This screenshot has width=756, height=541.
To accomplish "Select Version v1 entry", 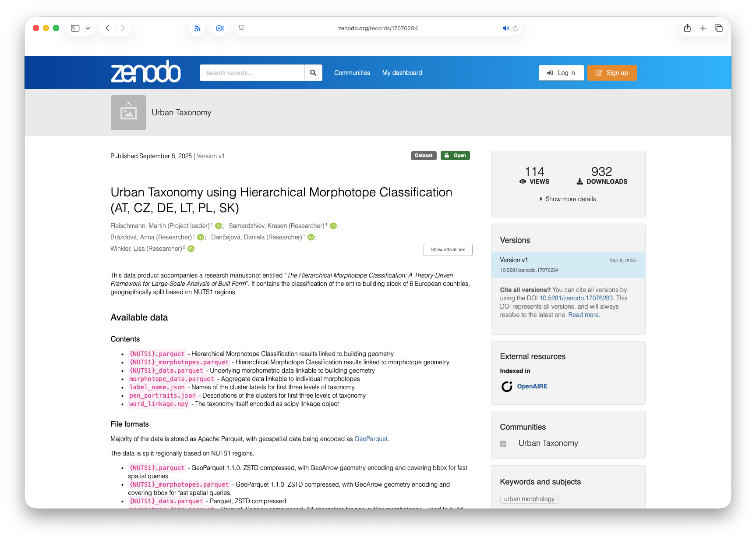I will [568, 265].
